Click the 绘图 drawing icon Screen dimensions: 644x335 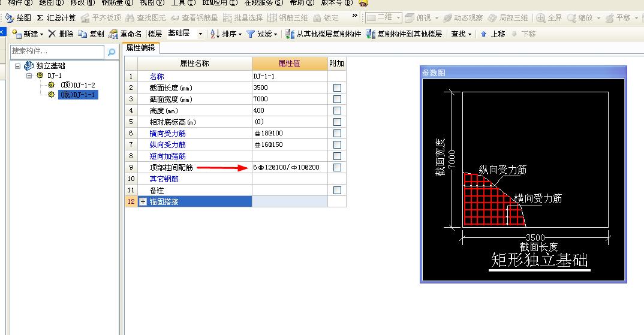[10, 17]
